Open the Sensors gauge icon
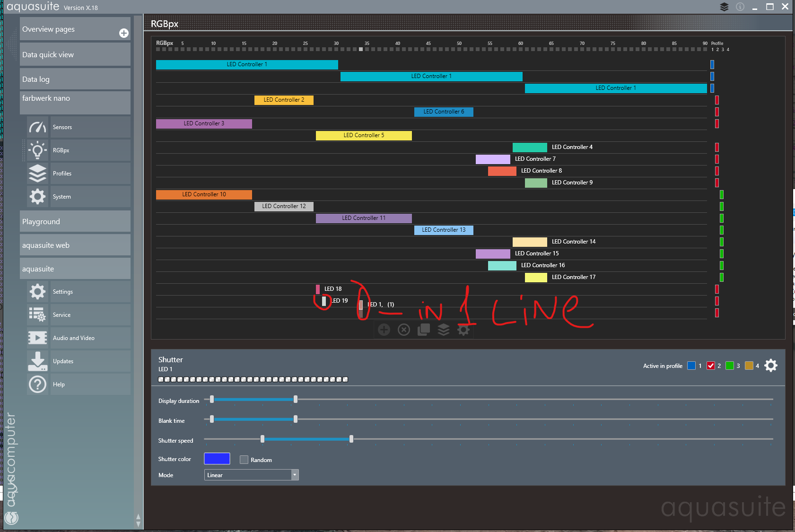Image resolution: width=795 pixels, height=532 pixels. point(38,127)
